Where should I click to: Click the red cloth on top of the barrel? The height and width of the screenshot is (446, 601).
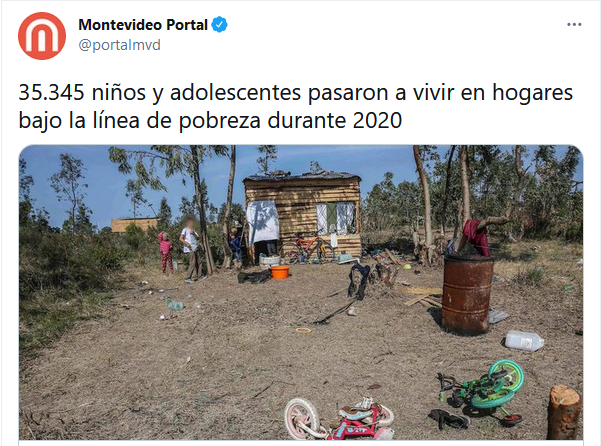pyautogui.click(x=476, y=237)
